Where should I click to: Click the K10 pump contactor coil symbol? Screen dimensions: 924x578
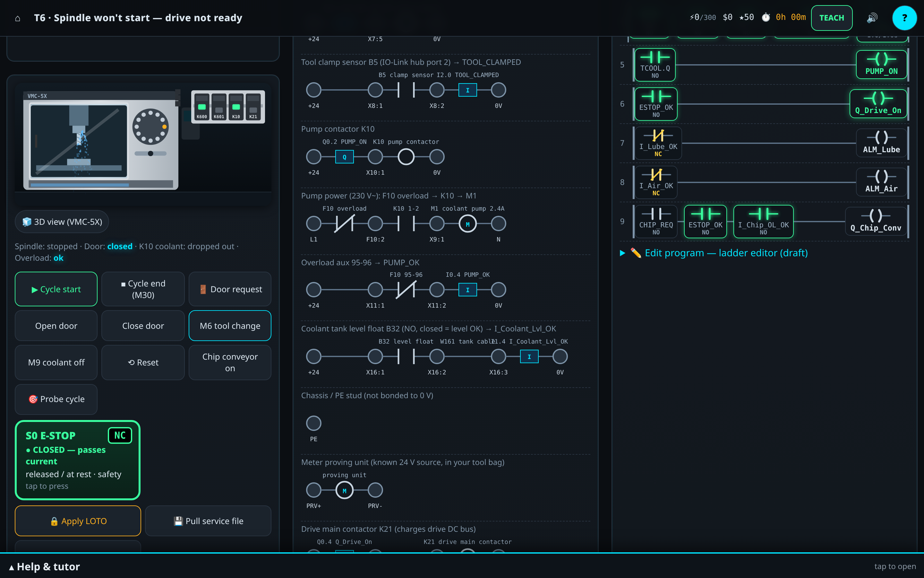406,157
